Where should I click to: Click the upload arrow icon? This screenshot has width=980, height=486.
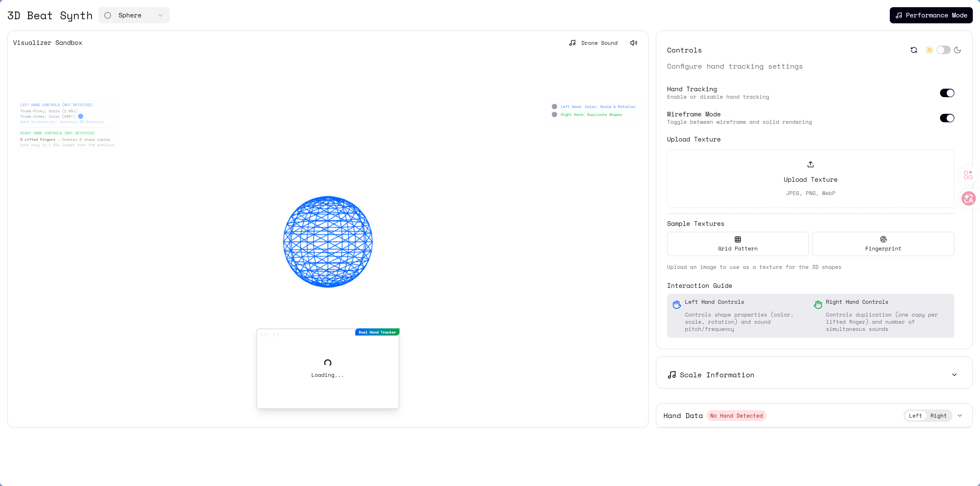pyautogui.click(x=810, y=164)
